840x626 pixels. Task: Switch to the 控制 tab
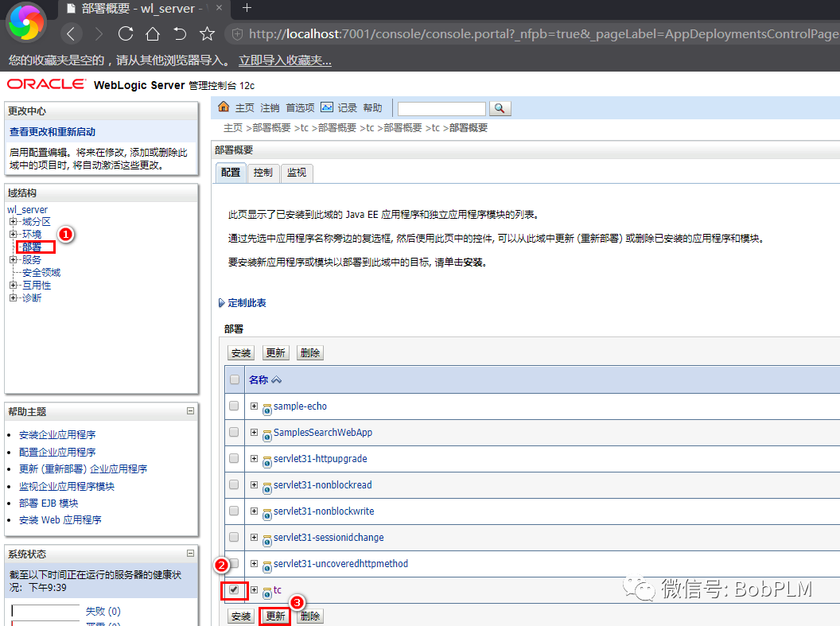263,173
